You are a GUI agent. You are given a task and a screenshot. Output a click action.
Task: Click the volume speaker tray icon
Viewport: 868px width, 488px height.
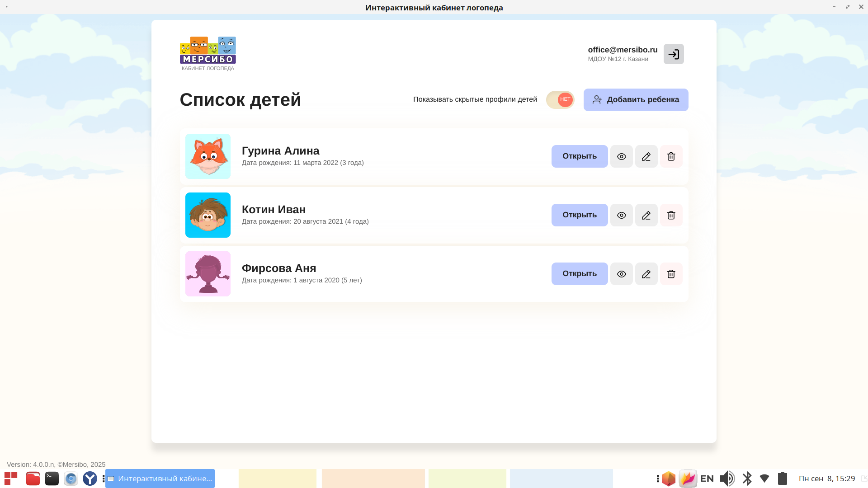coord(727,479)
